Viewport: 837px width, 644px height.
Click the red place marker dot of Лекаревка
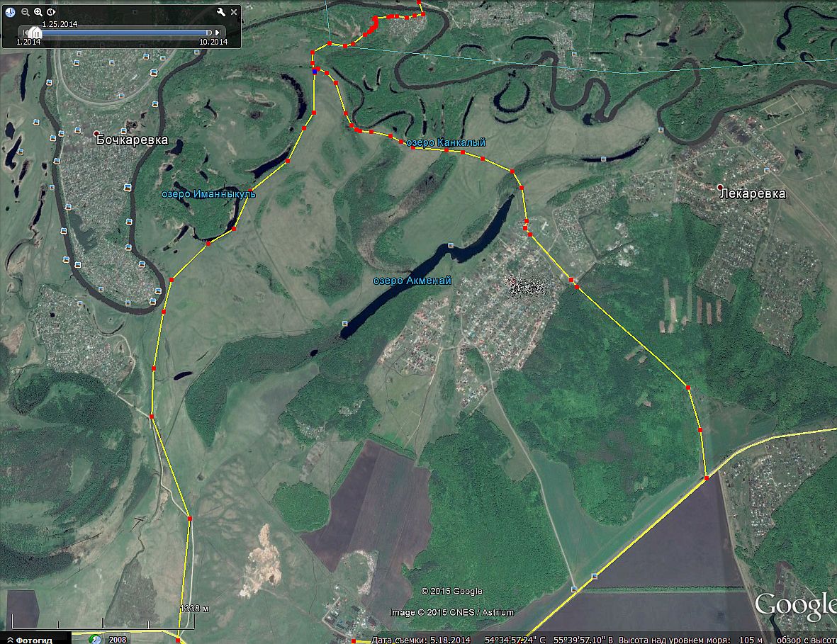click(x=720, y=187)
